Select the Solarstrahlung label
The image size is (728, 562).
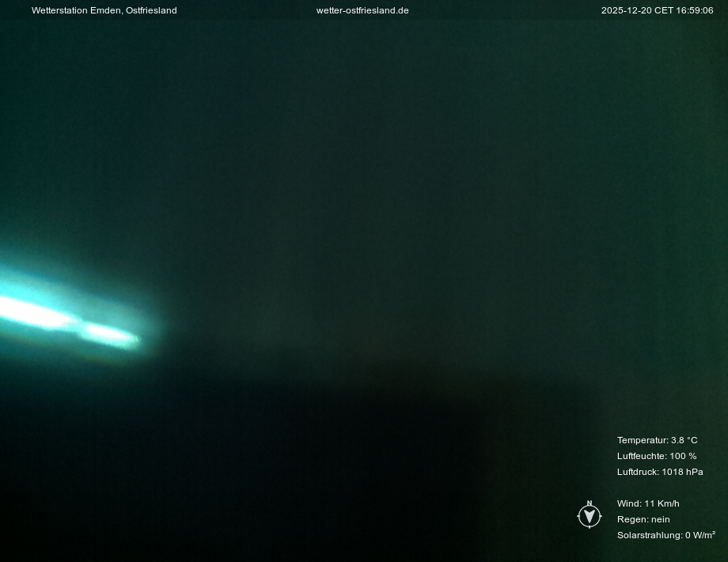(x=649, y=535)
